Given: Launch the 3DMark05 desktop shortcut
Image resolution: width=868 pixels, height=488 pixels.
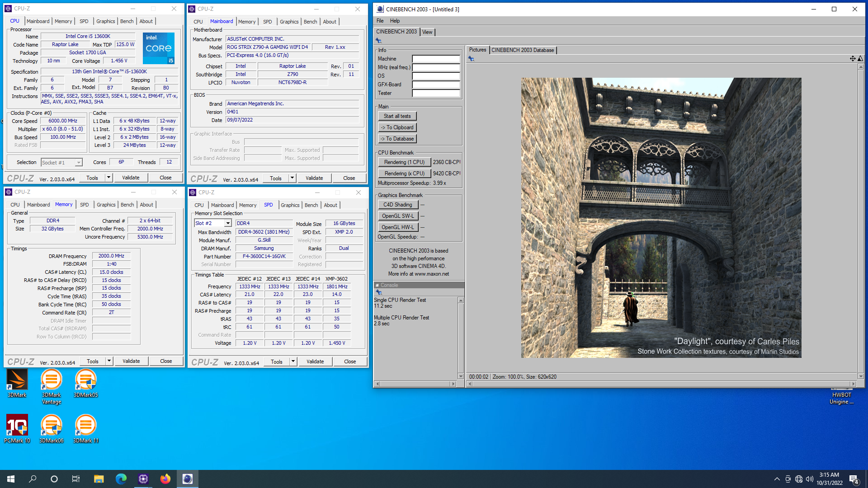Looking at the screenshot, I should pos(85,383).
